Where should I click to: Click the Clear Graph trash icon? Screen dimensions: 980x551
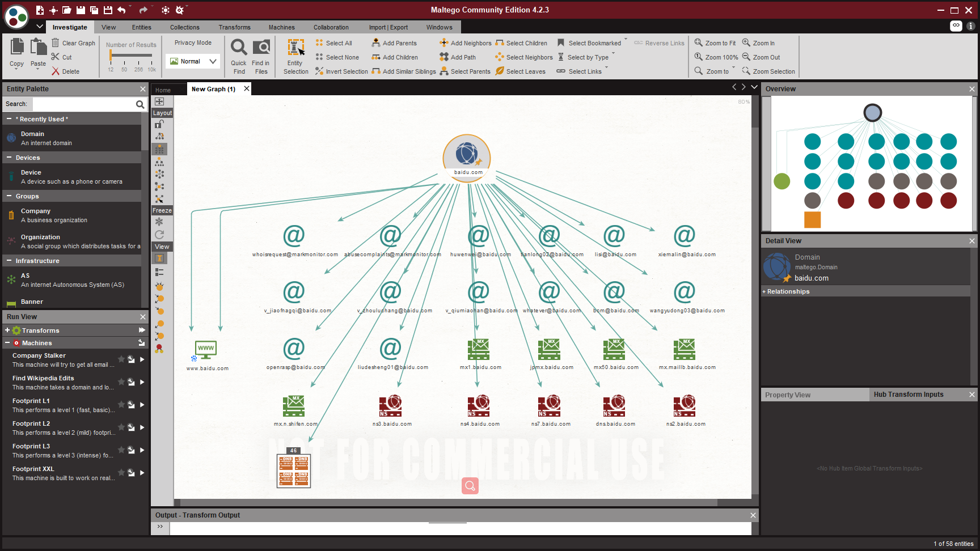tap(56, 43)
